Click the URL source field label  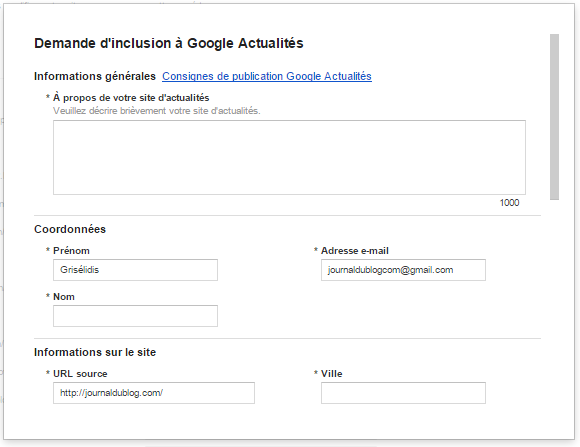[80, 374]
